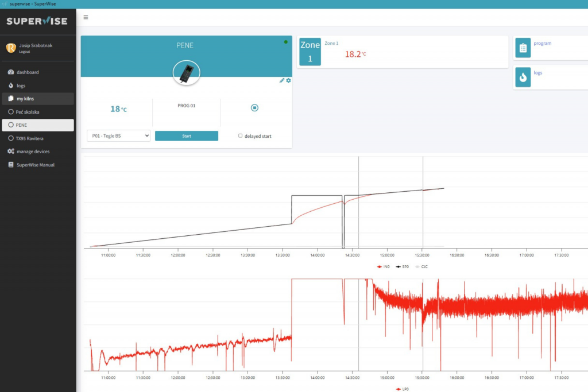The height and width of the screenshot is (392, 588).
Task: Click the logs flame tile icon
Action: [x=523, y=77]
